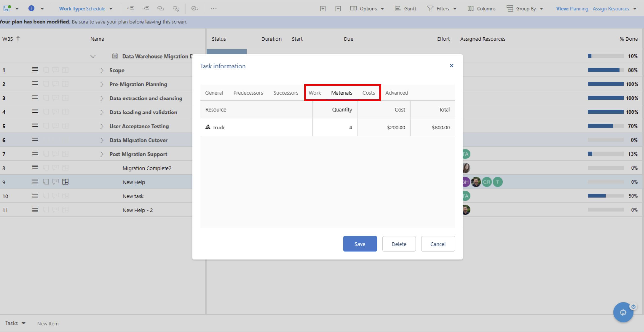Click the Columns button
The height and width of the screenshot is (332, 644).
(481, 8)
